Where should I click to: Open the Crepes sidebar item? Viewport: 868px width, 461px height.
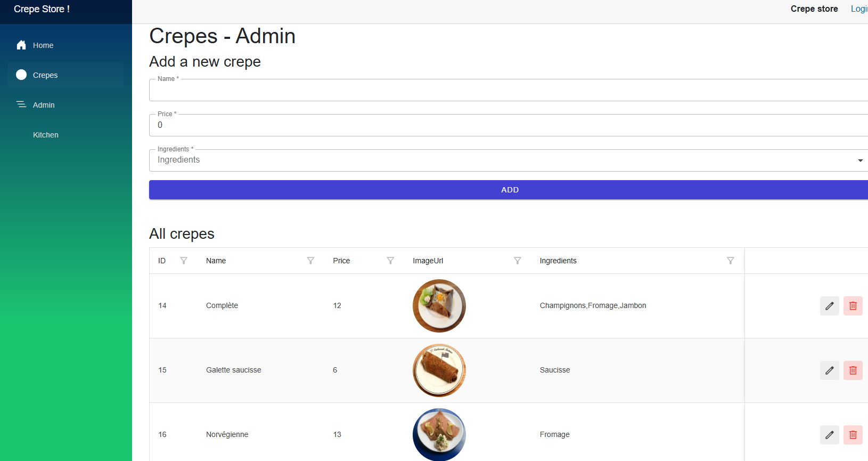coord(45,75)
